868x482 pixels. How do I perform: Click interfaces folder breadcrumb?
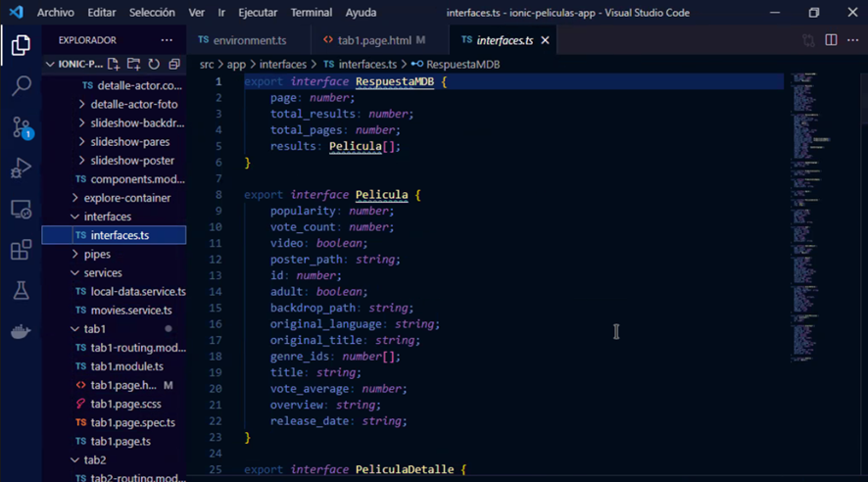(283, 65)
